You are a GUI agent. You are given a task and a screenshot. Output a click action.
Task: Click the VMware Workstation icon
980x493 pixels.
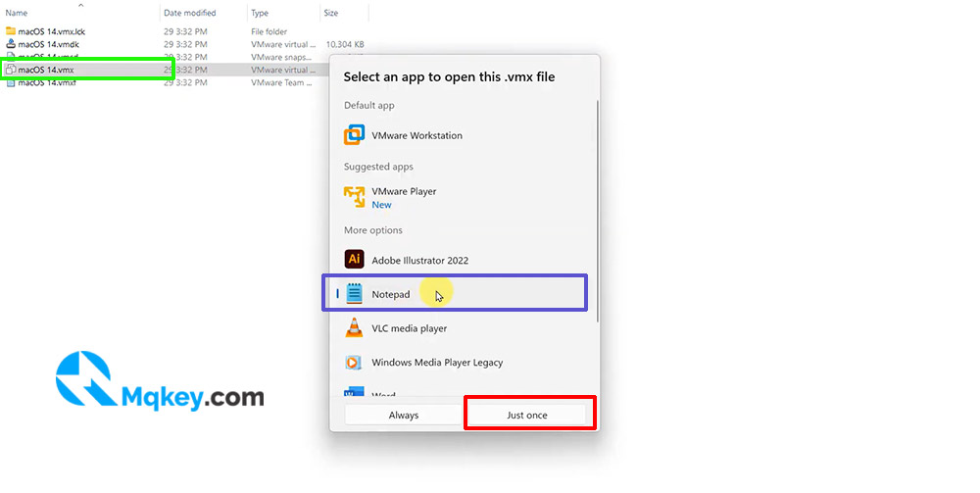[355, 135]
